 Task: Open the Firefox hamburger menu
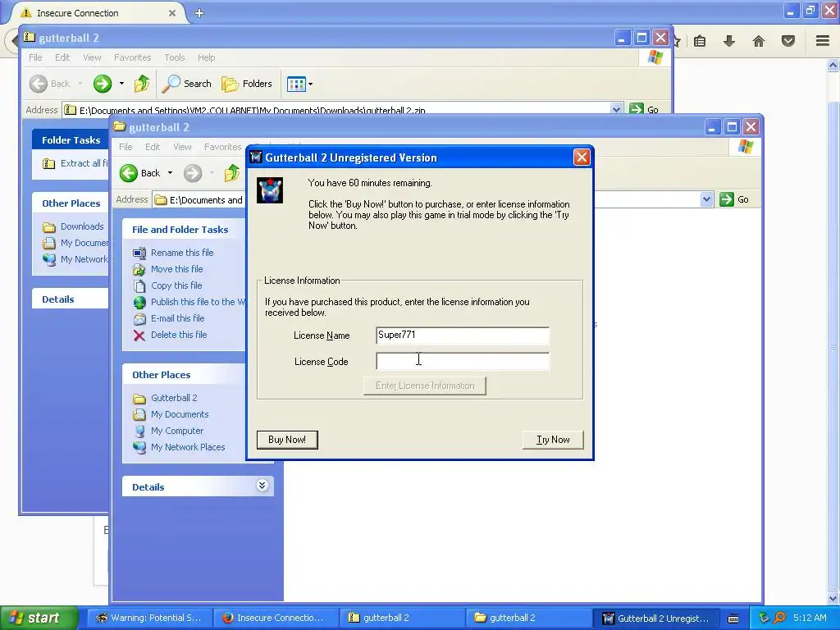coord(823,41)
